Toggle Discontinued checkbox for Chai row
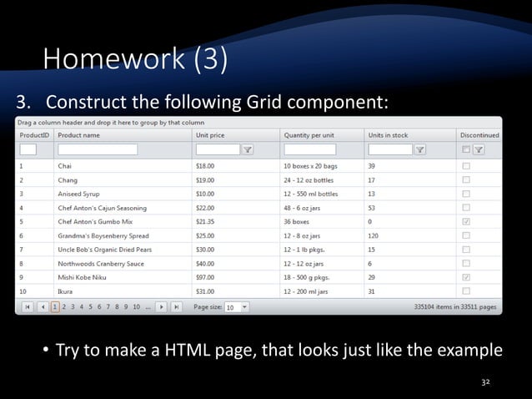Image resolution: width=532 pixels, height=399 pixels. pyautogui.click(x=466, y=166)
